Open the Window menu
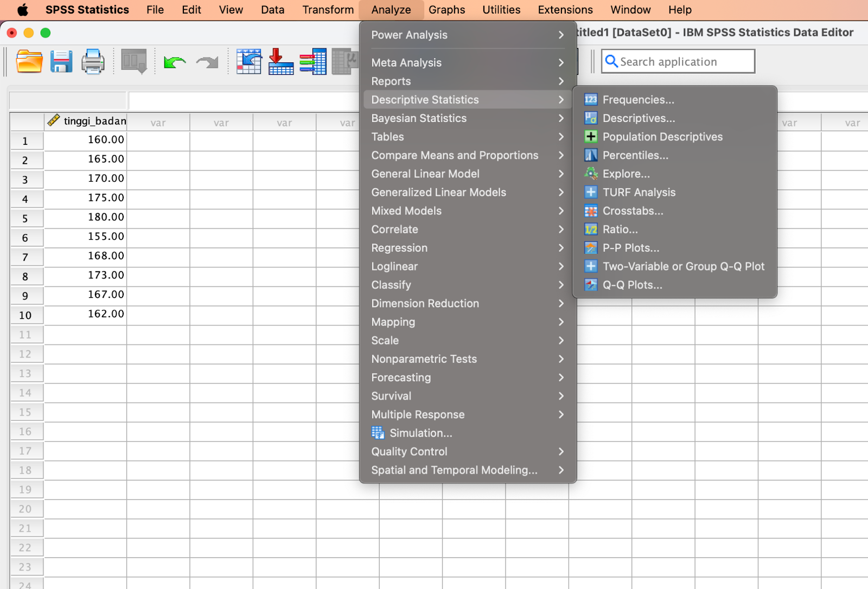 (630, 10)
